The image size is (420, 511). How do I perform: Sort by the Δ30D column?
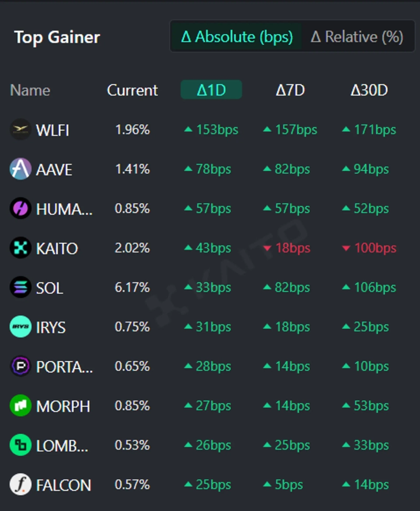coord(369,90)
